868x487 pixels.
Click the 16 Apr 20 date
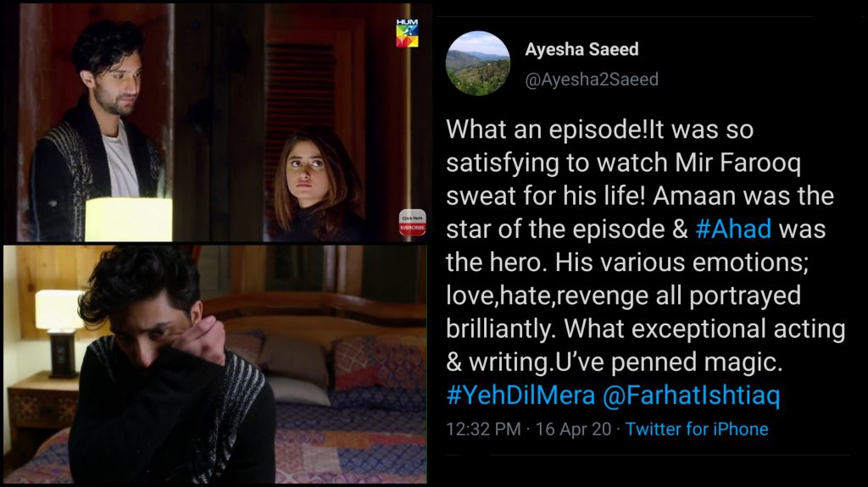click(574, 429)
